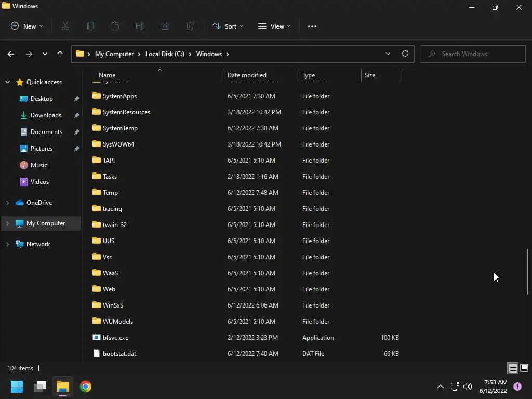Click the Delete trash can icon
532x399 pixels.
(x=190, y=26)
